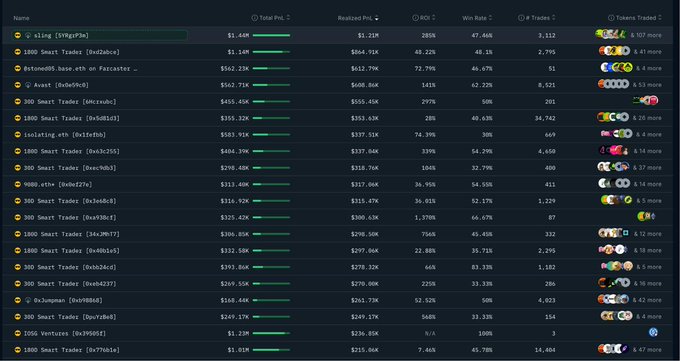Open Avast [0x0e59c0] trader name
680x361 pixels.
[61, 85]
